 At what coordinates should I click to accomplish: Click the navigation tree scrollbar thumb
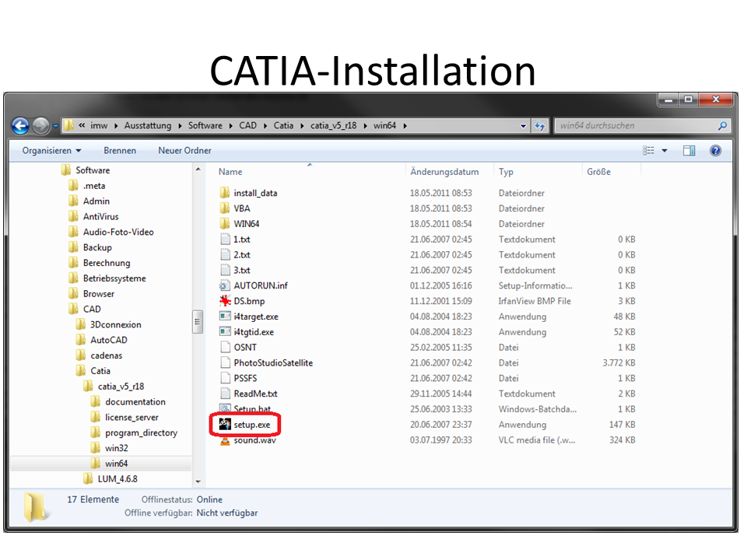(x=197, y=322)
